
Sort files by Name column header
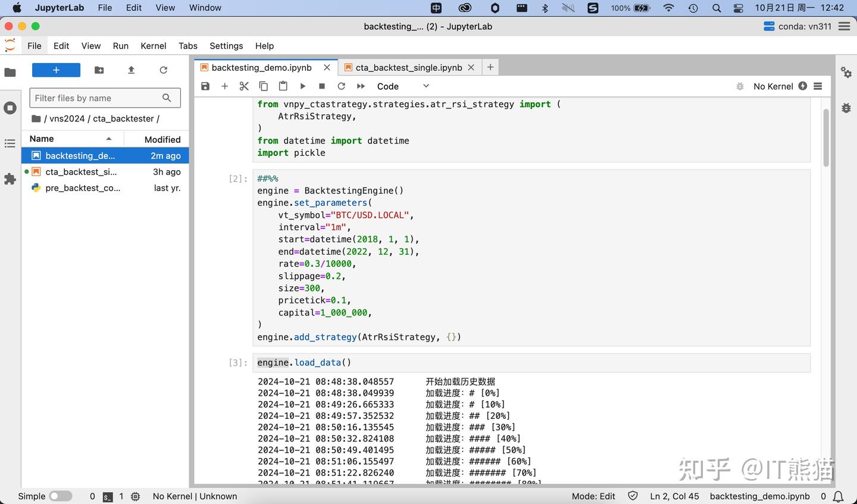pyautogui.click(x=42, y=139)
